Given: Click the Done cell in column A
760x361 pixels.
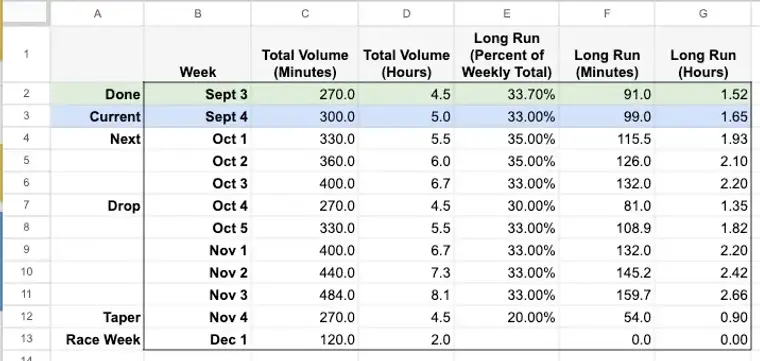Looking at the screenshot, I should [97, 94].
